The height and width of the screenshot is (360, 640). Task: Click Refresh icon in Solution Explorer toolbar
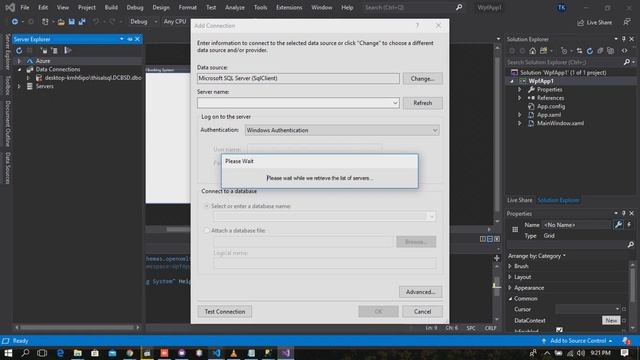tap(590, 51)
